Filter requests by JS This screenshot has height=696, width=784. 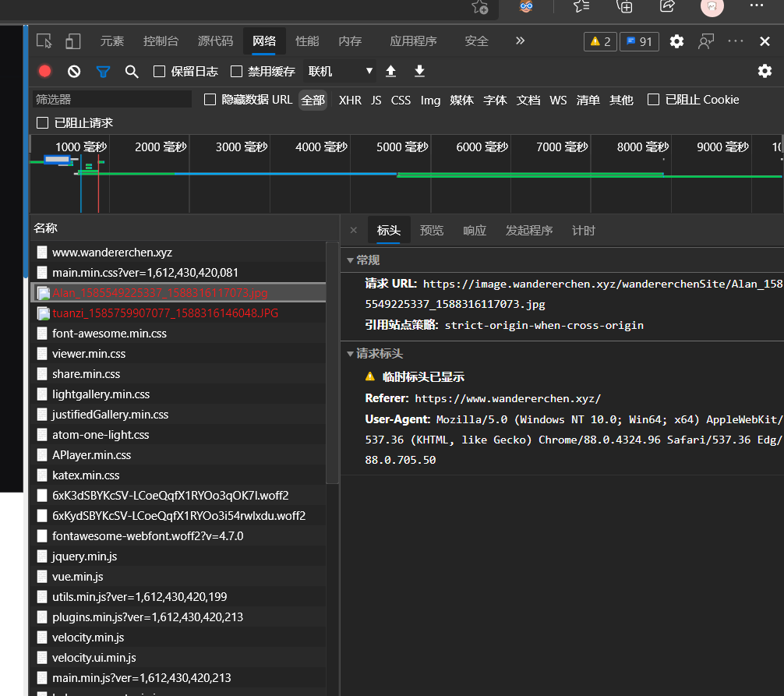tap(376, 100)
